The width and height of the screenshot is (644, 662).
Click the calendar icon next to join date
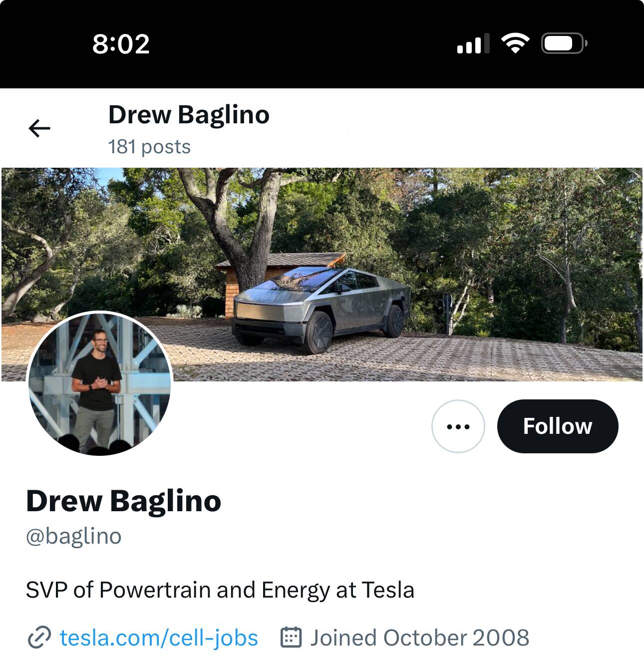(291, 638)
